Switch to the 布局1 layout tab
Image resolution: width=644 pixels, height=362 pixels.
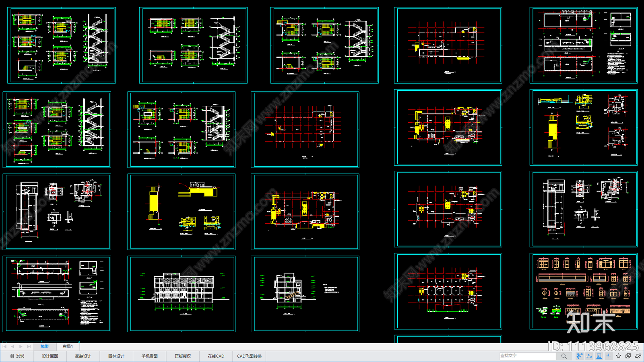(x=68, y=346)
